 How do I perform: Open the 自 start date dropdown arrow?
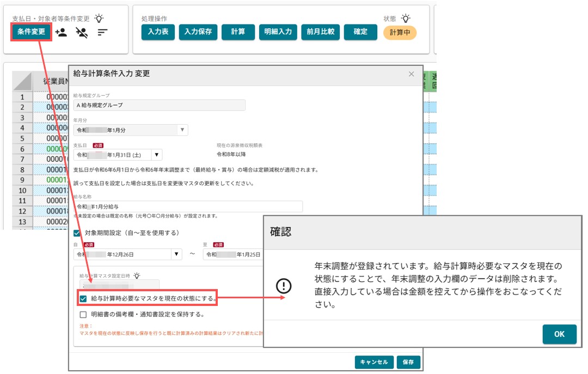(x=176, y=254)
